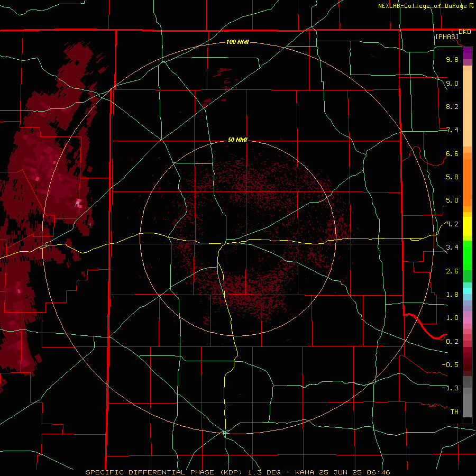The width and height of the screenshot is (476, 476).
Task: Click the 5.0 value on the color scale
Action: (452, 200)
